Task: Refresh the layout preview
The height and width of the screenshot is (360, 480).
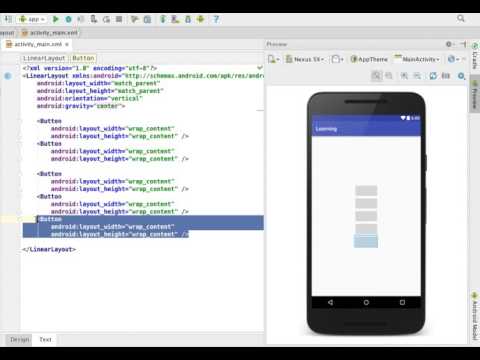Action: coord(433,76)
